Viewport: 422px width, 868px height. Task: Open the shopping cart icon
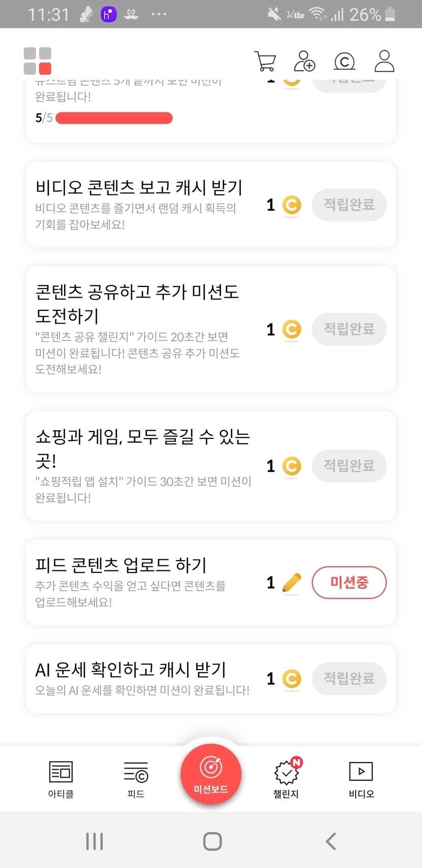pyautogui.click(x=265, y=61)
